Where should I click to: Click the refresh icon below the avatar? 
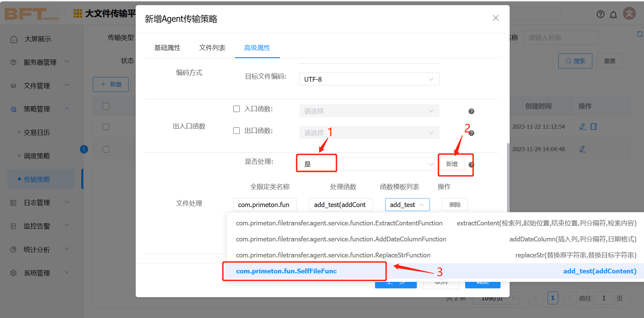640,34
